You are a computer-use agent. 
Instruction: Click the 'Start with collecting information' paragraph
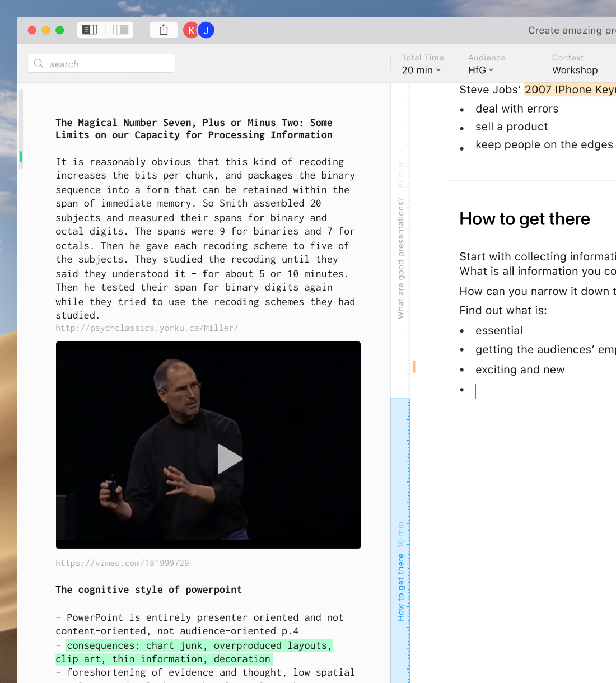pos(538,264)
